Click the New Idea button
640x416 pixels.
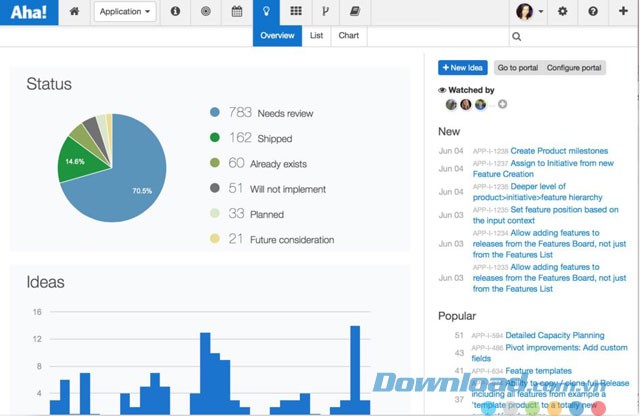463,68
